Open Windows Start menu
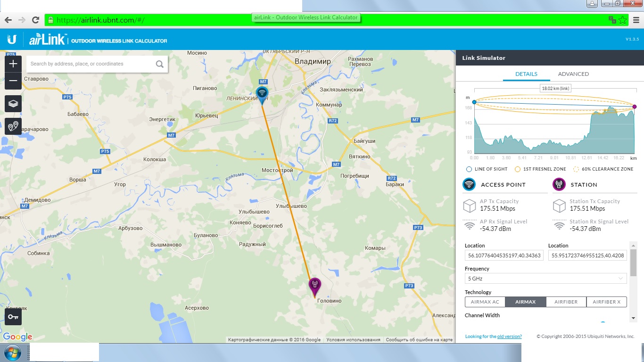Image resolution: width=644 pixels, height=362 pixels. pos(12,353)
